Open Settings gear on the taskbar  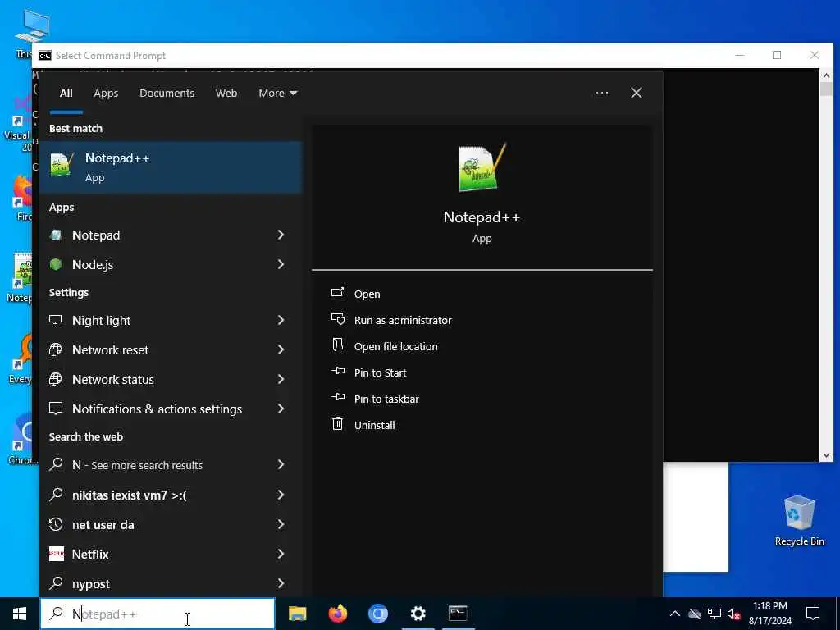pyautogui.click(x=418, y=614)
